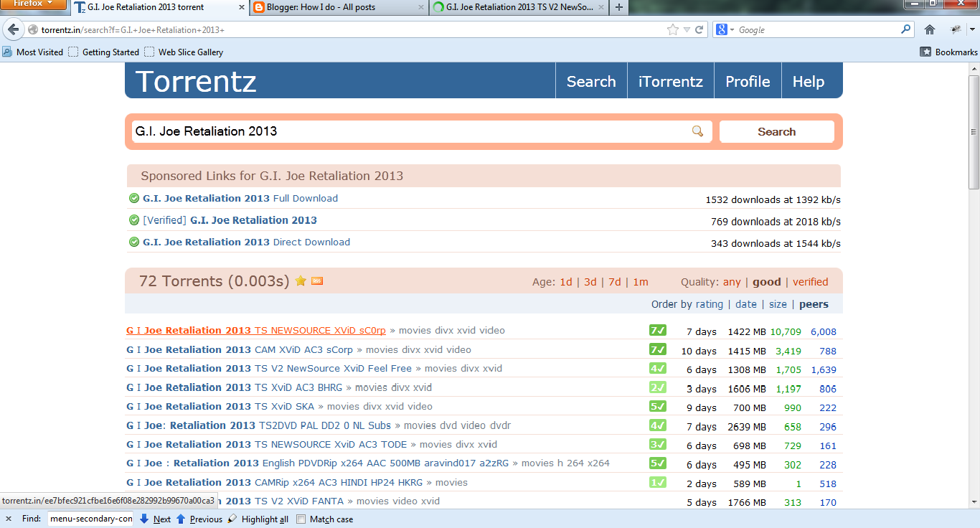Click the Find Next down arrow

pyautogui.click(x=144, y=519)
